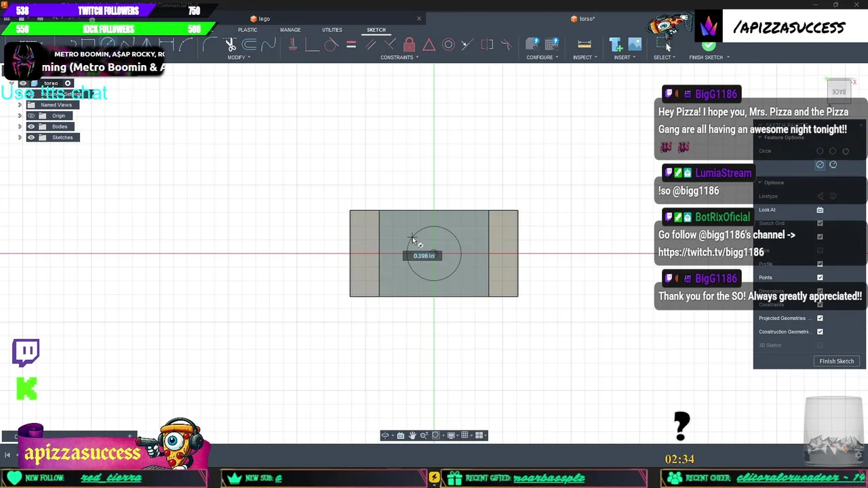Open the Configure model icon
Screen dimensions: 868x488
pyautogui.click(x=532, y=45)
